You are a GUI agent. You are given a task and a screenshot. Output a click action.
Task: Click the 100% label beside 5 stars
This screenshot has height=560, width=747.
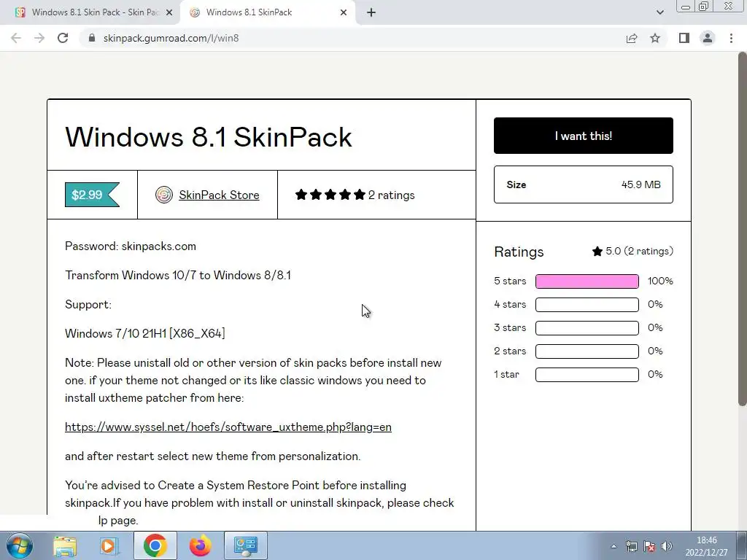coord(660,281)
